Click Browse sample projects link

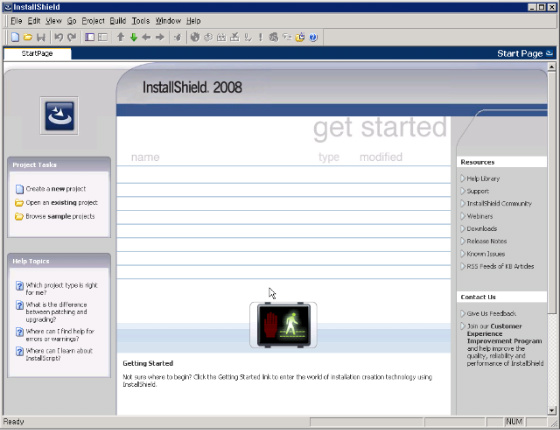60,216
